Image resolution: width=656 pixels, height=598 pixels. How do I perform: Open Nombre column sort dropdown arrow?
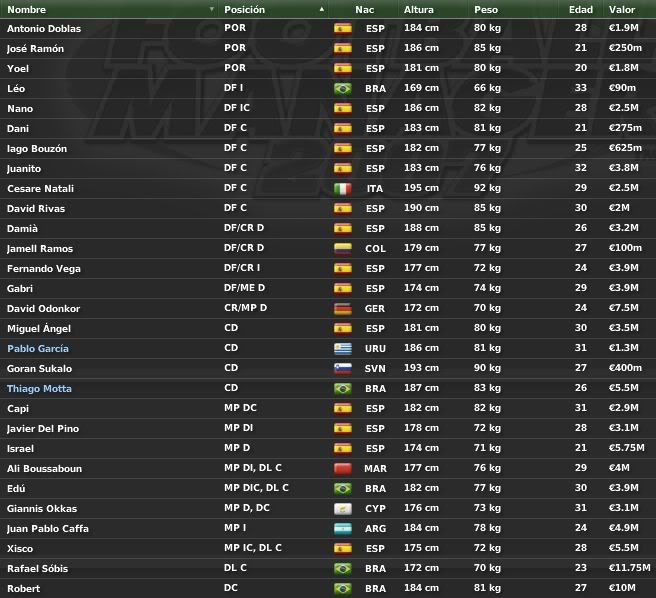point(212,9)
